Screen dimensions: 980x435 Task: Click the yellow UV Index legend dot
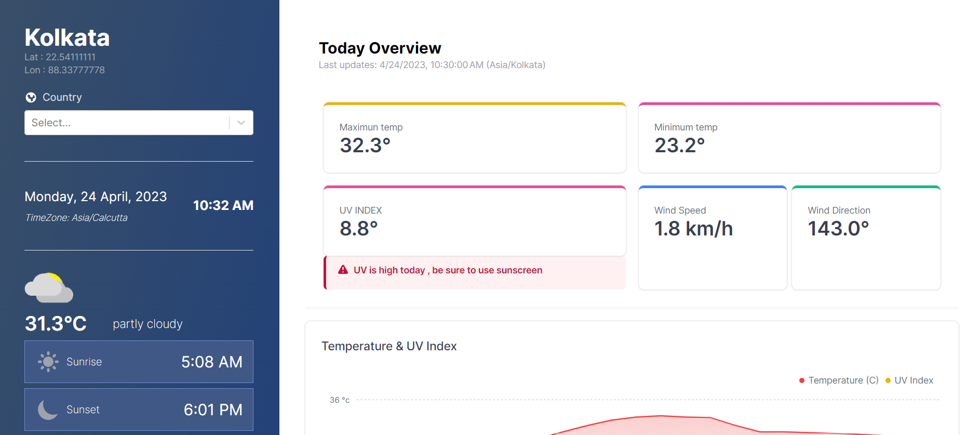(x=888, y=380)
